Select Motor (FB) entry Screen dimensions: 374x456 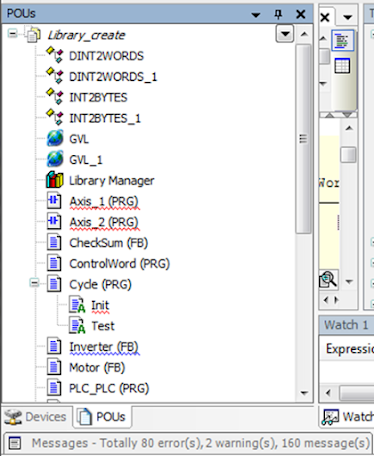pyautogui.click(x=97, y=368)
